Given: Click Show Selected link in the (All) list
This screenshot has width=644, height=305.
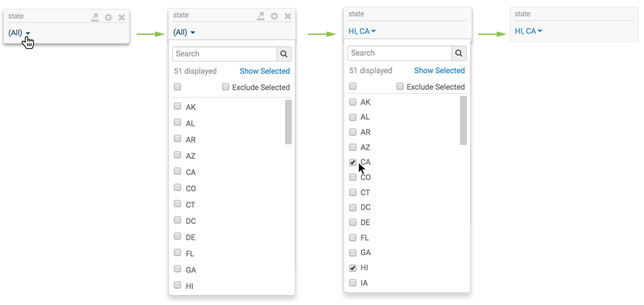Looking at the screenshot, I should pyautogui.click(x=264, y=72).
